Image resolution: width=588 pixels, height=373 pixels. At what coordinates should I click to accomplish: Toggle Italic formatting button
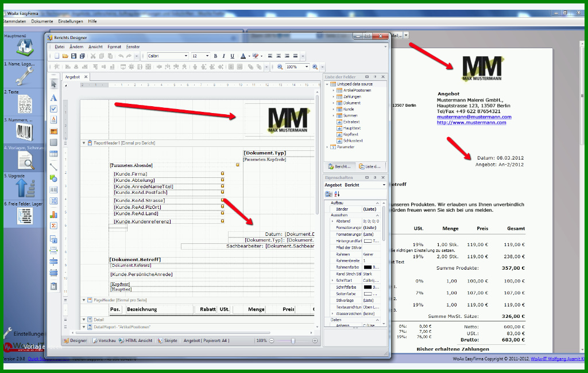[224, 56]
